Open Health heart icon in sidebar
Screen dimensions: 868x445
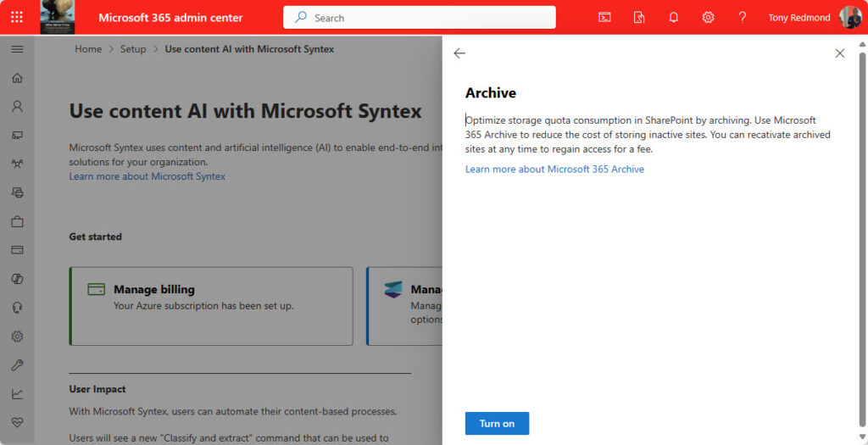tap(17, 423)
